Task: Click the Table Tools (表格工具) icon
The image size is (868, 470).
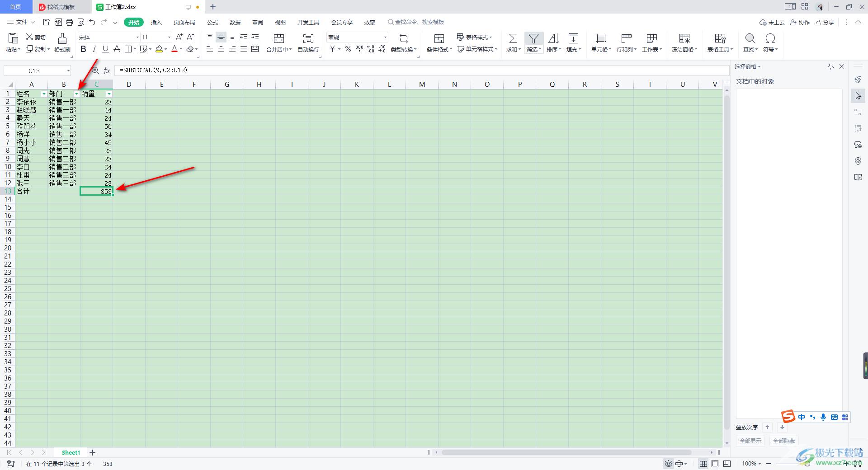Action: 720,38
